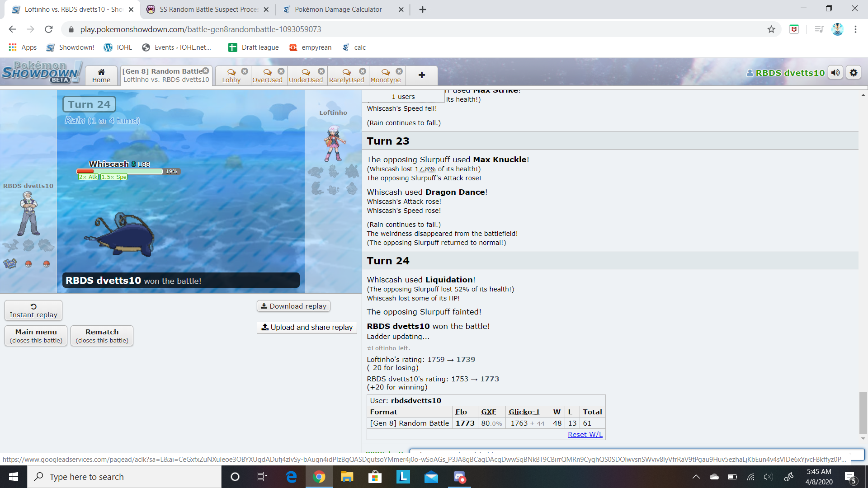The image size is (868, 488).
Task: Click the Loftinho trainer sprite
Action: point(334,143)
